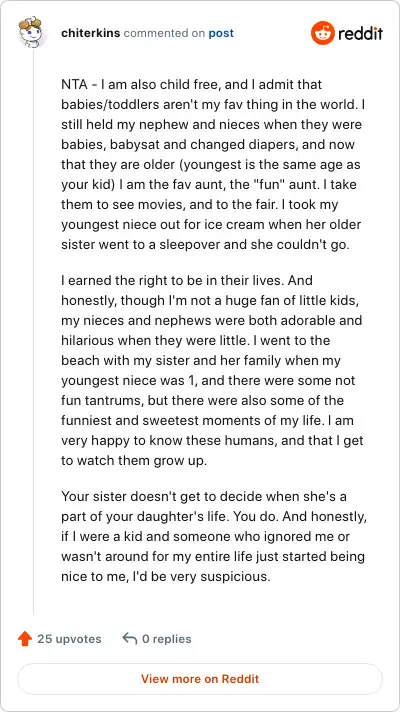Click the reply arrow icon
This screenshot has width=400, height=712.
click(130, 639)
